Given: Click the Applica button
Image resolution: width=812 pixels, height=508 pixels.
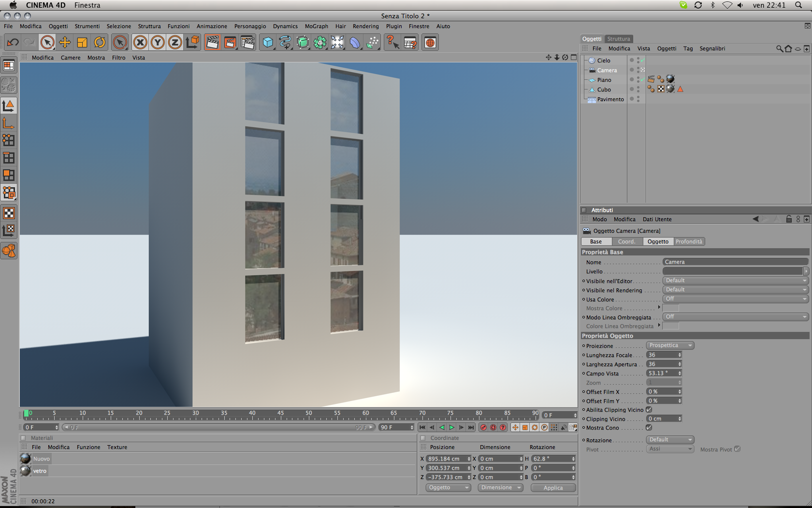Looking at the screenshot, I should click(553, 488).
